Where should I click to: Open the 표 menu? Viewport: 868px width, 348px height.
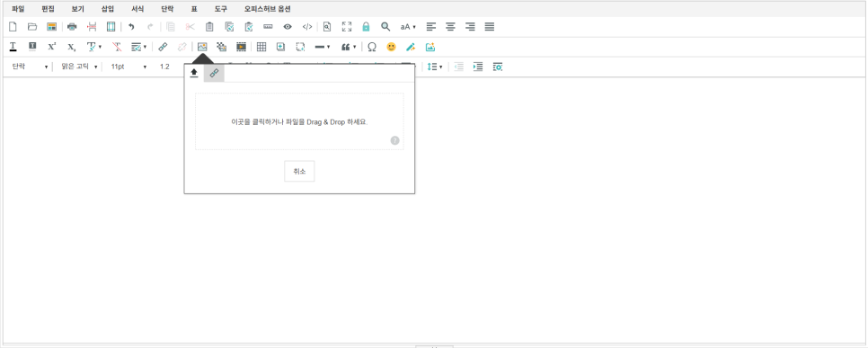point(194,9)
